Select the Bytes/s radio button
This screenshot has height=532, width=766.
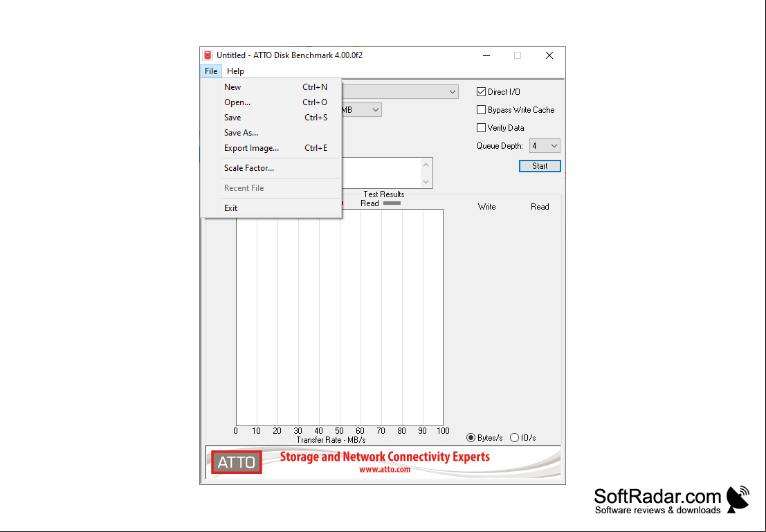coord(471,438)
